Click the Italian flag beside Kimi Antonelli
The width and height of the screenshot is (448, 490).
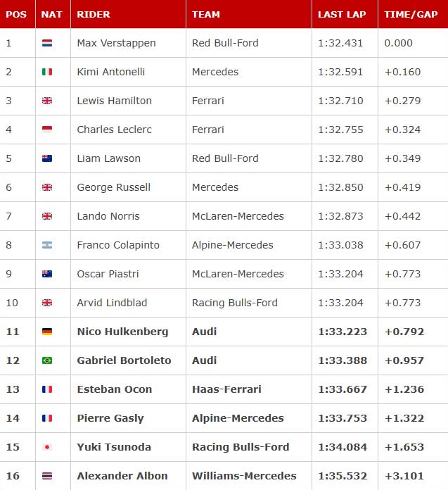click(x=47, y=72)
